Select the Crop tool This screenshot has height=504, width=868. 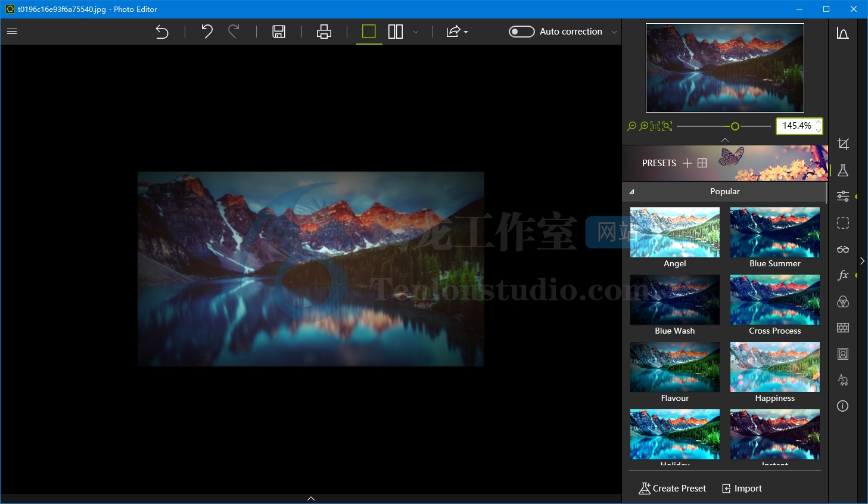pyautogui.click(x=843, y=144)
